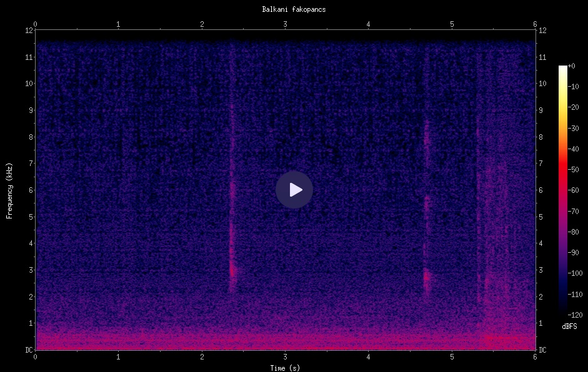
Task: Click the "Time (s)" axis label
Action: pos(285,368)
